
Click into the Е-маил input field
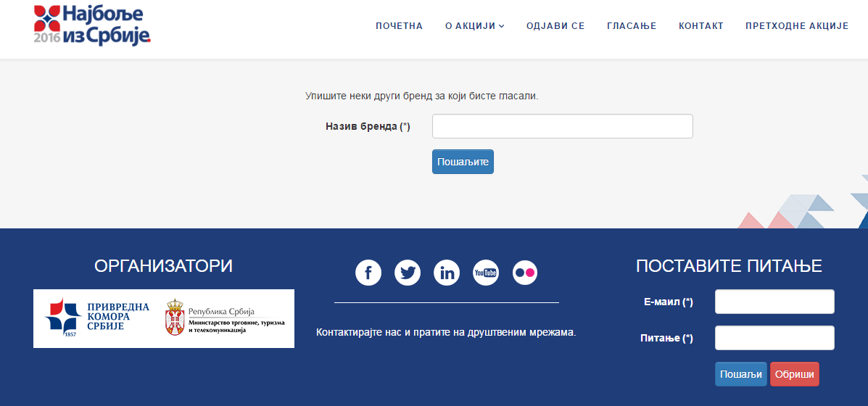774,302
